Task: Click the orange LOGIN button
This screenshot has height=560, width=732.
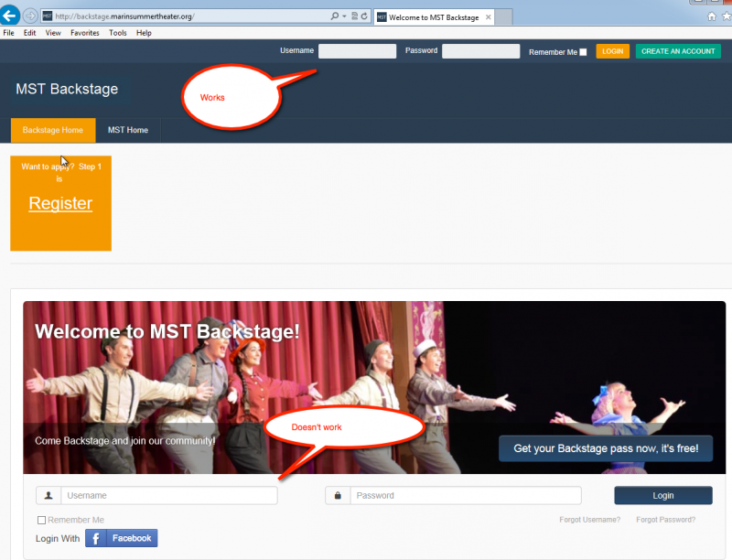Action: [x=612, y=51]
